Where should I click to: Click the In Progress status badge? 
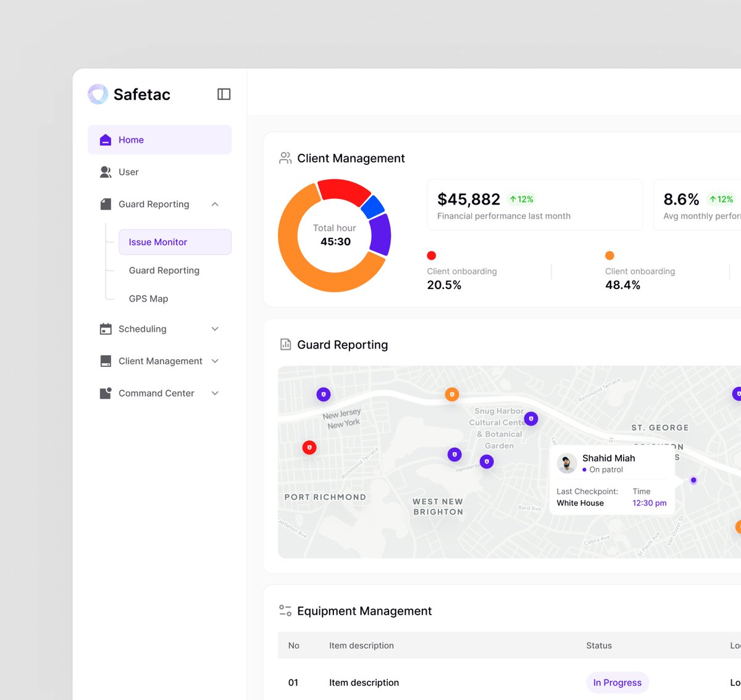click(x=617, y=683)
